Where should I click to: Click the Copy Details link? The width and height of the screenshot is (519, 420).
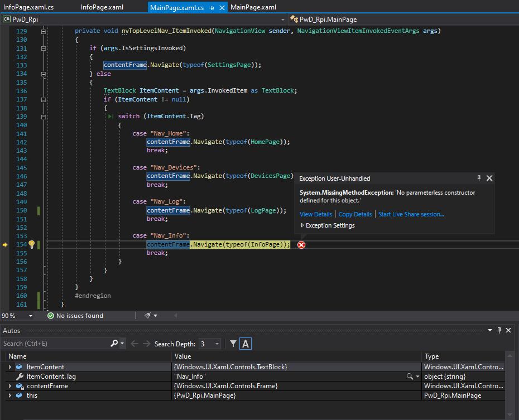[x=355, y=214]
